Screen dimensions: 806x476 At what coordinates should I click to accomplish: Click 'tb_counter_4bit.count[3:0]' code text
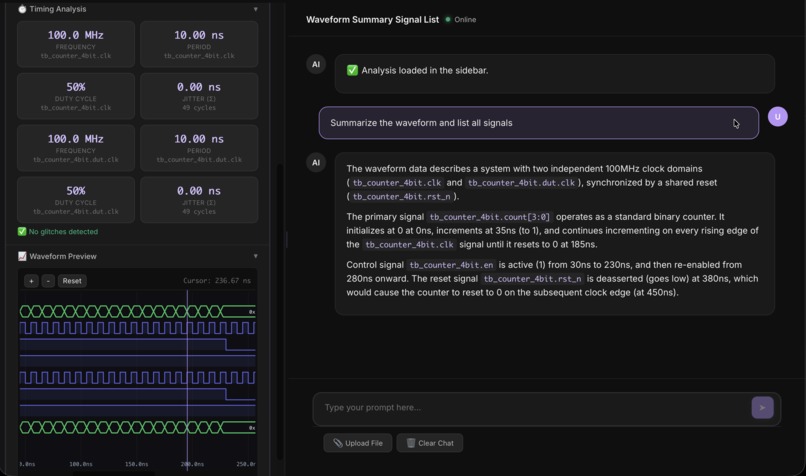pyautogui.click(x=489, y=217)
